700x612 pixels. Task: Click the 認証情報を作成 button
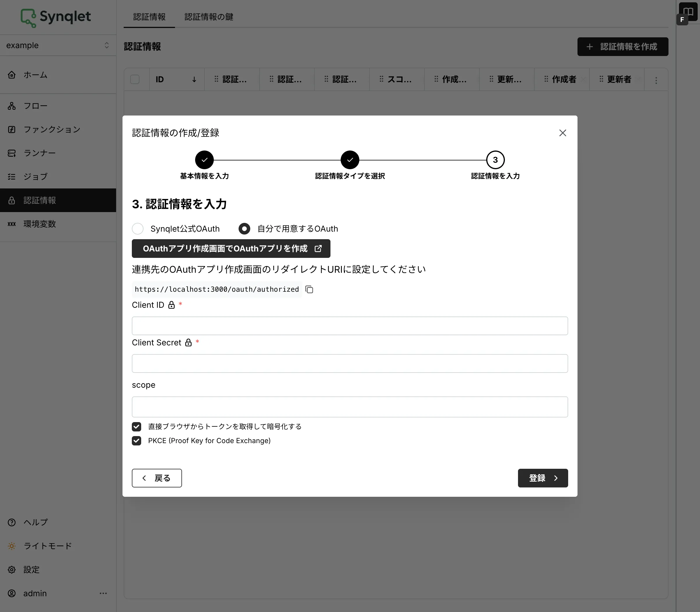pyautogui.click(x=623, y=46)
